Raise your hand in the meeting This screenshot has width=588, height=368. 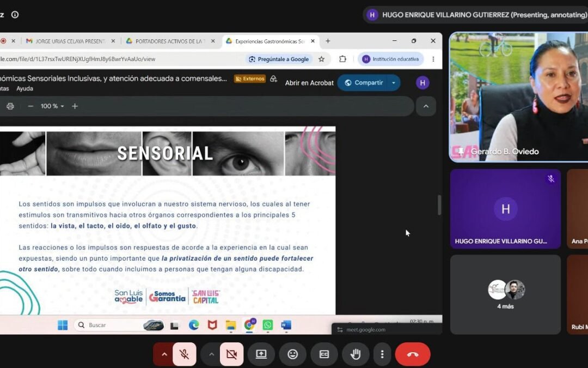[356, 354]
